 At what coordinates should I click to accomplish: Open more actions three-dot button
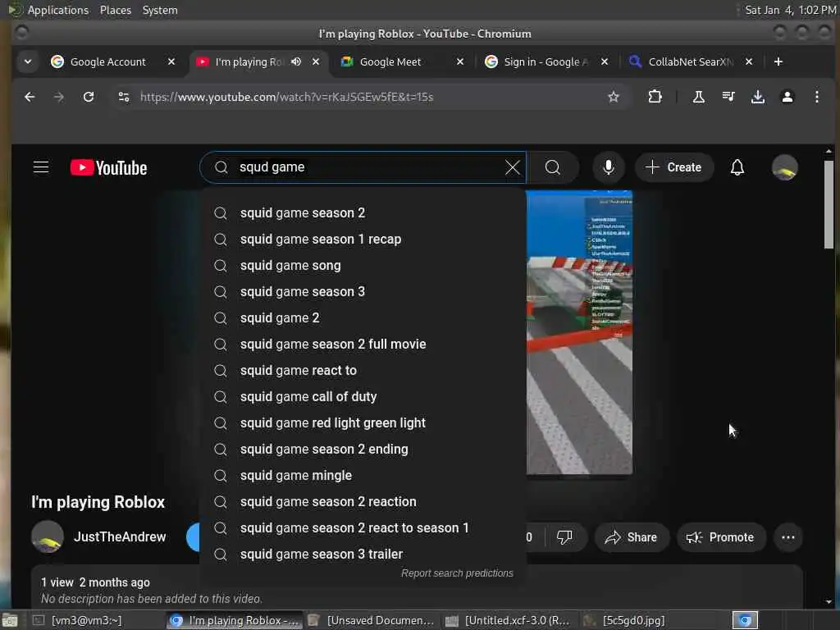787,536
